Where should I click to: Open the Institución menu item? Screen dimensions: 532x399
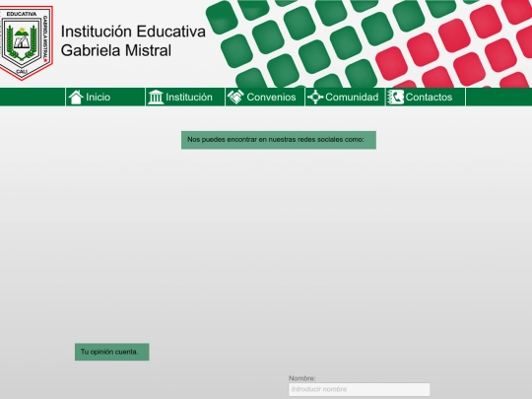click(x=185, y=97)
